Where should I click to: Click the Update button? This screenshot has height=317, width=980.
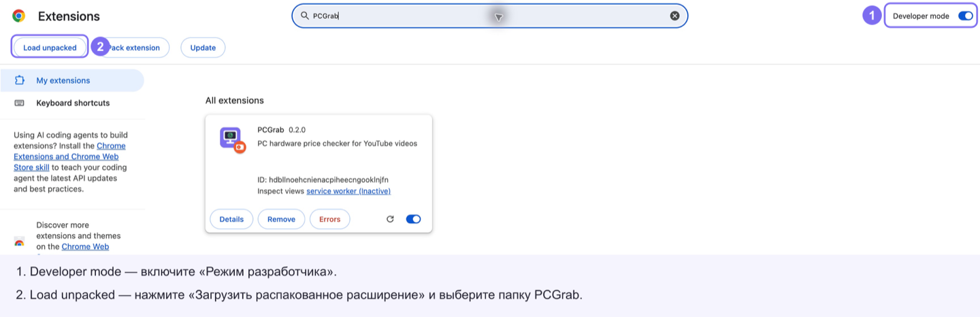(203, 48)
